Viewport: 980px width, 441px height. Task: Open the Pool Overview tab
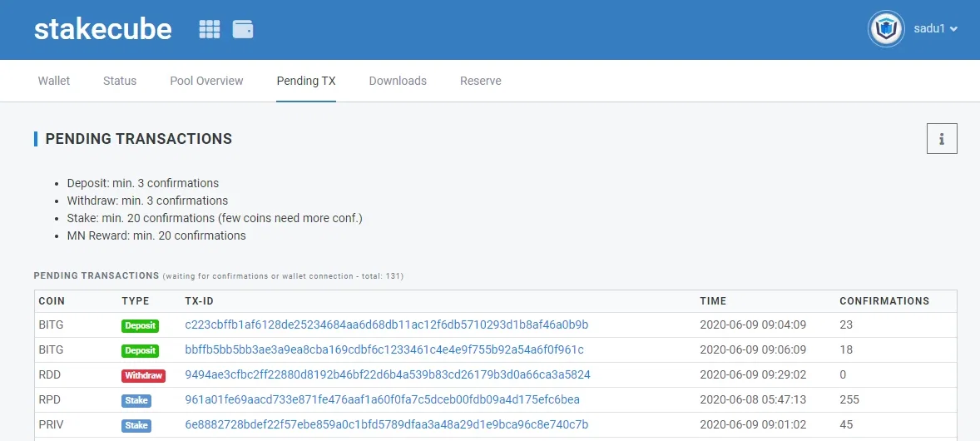207,81
